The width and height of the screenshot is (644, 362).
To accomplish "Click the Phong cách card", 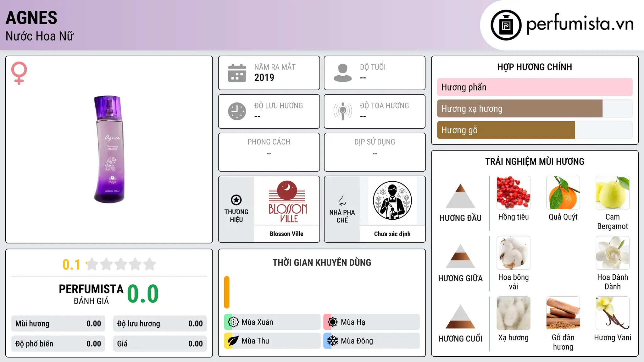I will point(269,152).
